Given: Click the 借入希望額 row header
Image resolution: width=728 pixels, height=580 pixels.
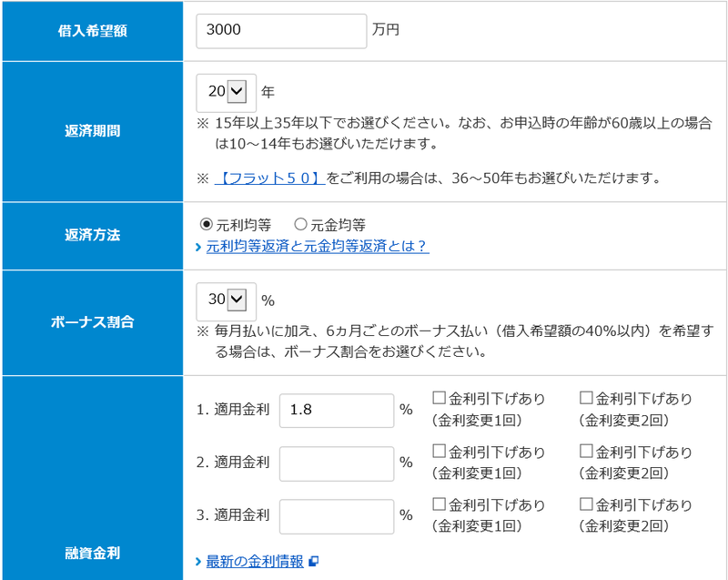Looking at the screenshot, I should point(93,31).
